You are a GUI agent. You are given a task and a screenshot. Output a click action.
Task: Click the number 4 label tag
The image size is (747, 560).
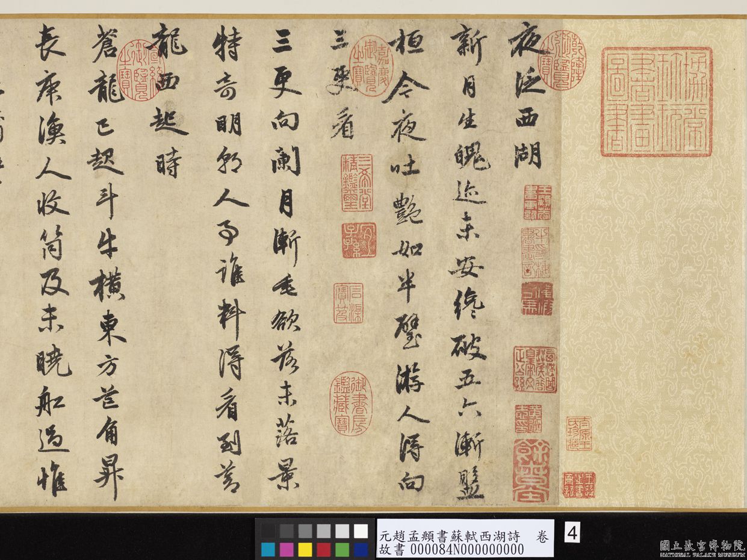pyautogui.click(x=572, y=532)
